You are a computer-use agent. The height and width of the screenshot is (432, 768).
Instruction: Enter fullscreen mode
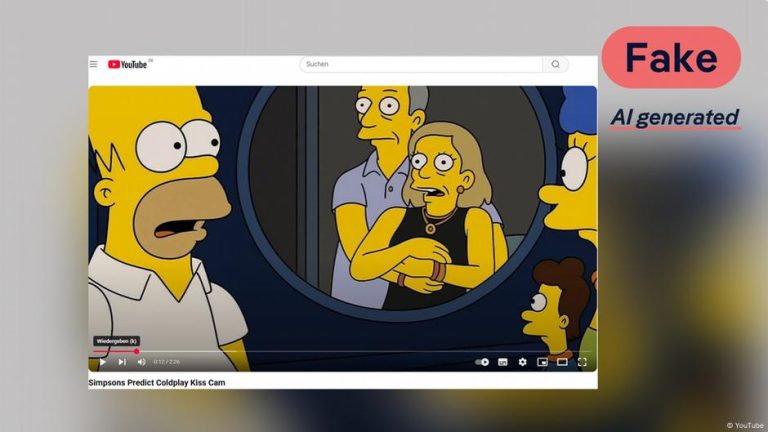(x=582, y=362)
